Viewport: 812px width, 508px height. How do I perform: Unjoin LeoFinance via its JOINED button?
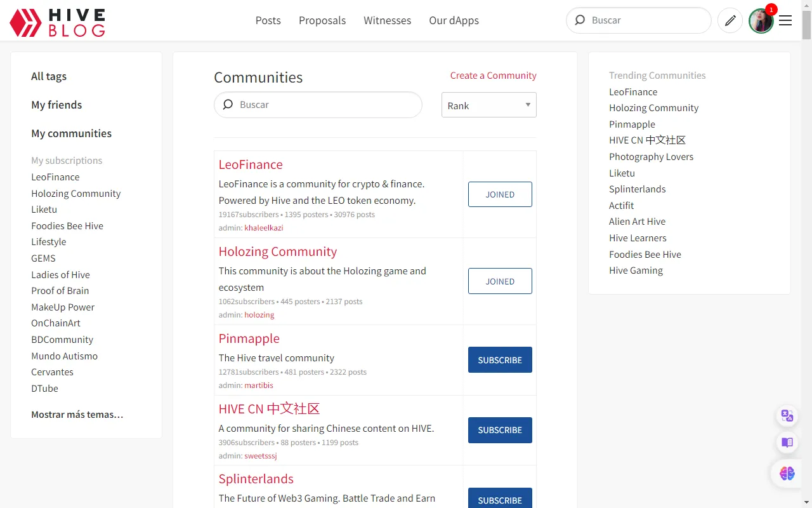500,194
